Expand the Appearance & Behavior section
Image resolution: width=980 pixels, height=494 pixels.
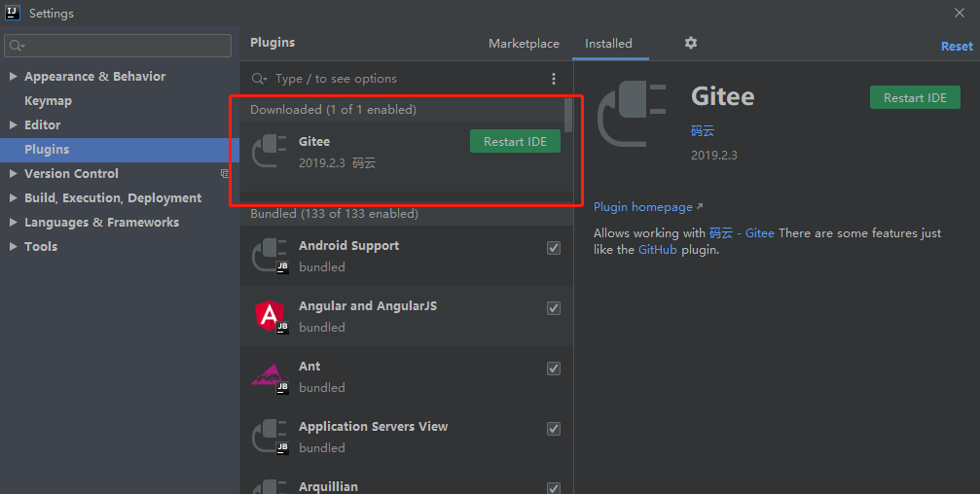[13, 76]
